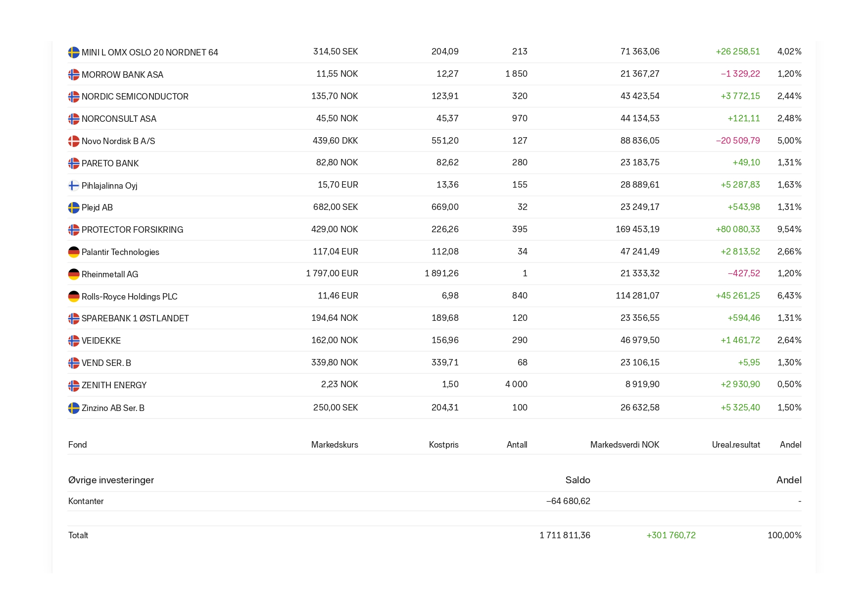The height and width of the screenshot is (614, 868).
Task: Click the Finnish flag beside Pihlajalinna Oyj
Action: pyautogui.click(x=74, y=185)
